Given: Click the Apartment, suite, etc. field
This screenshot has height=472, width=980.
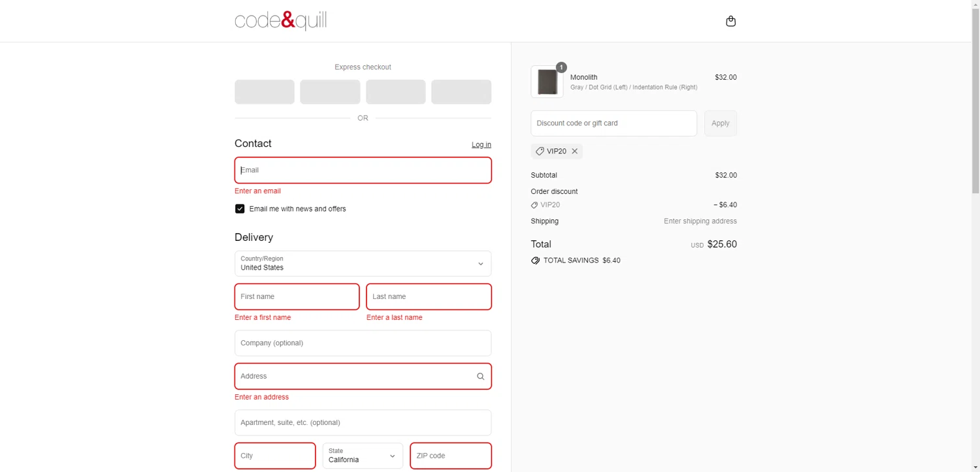Looking at the screenshot, I should [x=363, y=422].
